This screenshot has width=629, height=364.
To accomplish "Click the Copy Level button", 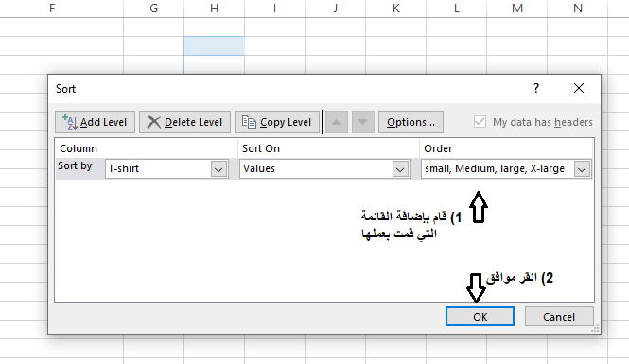I will (277, 122).
